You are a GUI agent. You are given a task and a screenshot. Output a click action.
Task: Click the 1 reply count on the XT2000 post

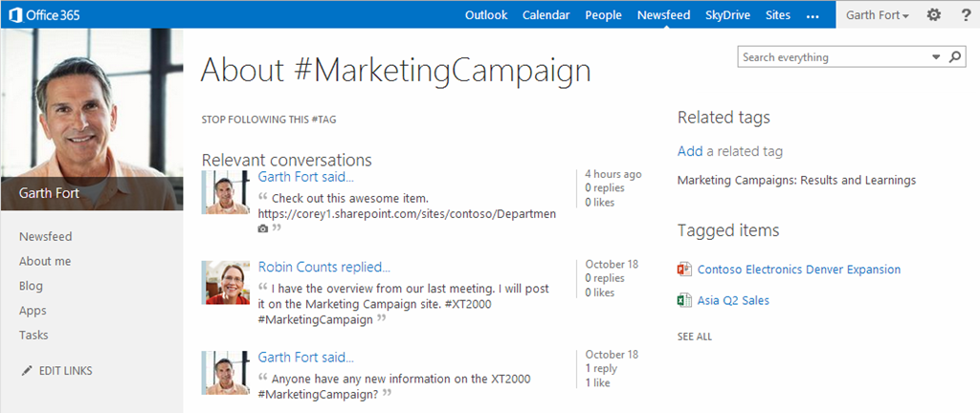tap(601, 368)
